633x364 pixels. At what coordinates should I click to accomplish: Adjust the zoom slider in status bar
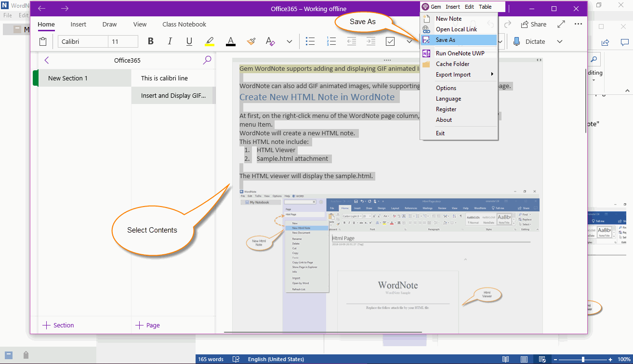tap(583, 359)
